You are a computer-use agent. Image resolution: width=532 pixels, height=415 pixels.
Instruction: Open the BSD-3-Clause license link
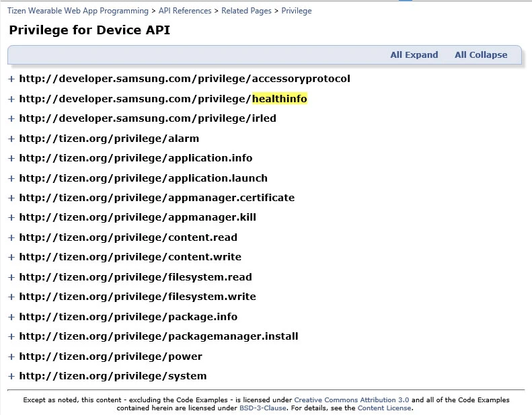point(262,408)
